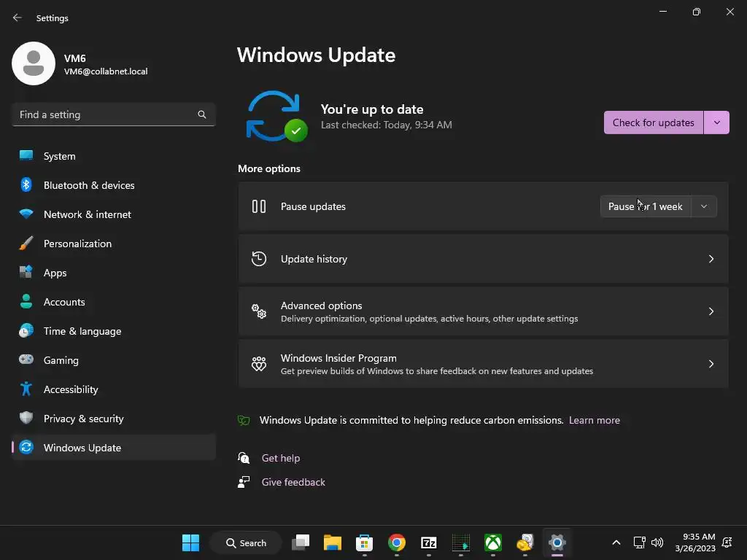Open Update history chevron
The image size is (747, 560).
coord(711,259)
